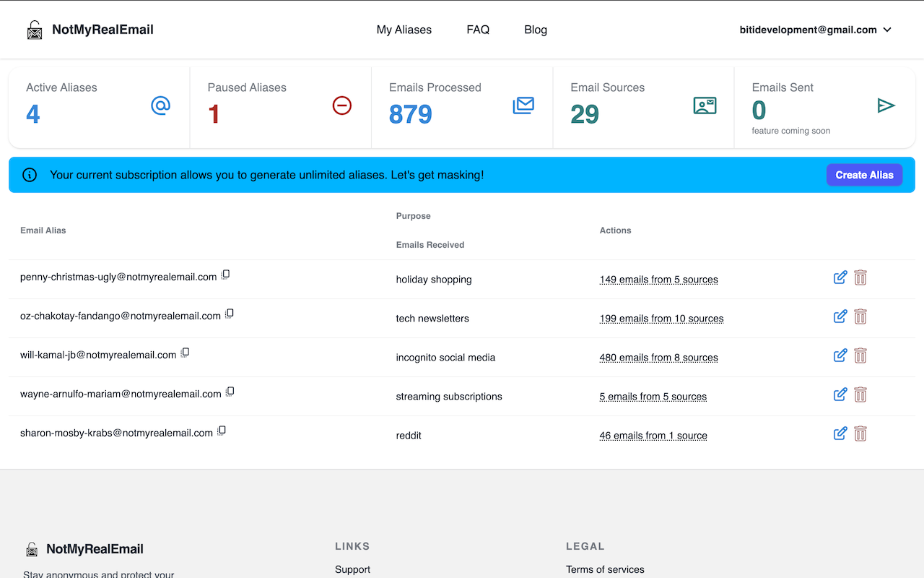Click the NotMyRealEmail logo icon in header
The width and height of the screenshot is (924, 578).
[x=35, y=30]
